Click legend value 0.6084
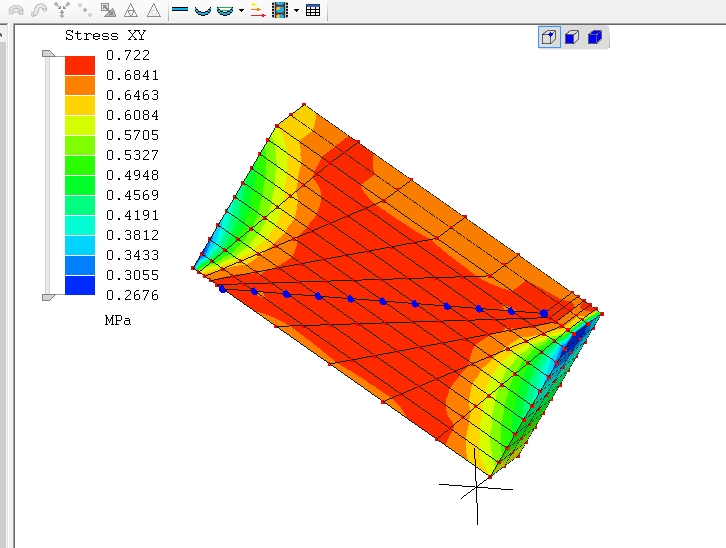The image size is (726, 548). pyautogui.click(x=132, y=115)
